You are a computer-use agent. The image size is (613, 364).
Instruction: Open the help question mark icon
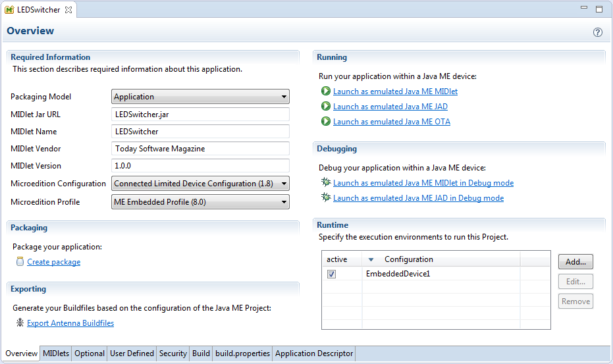598,32
